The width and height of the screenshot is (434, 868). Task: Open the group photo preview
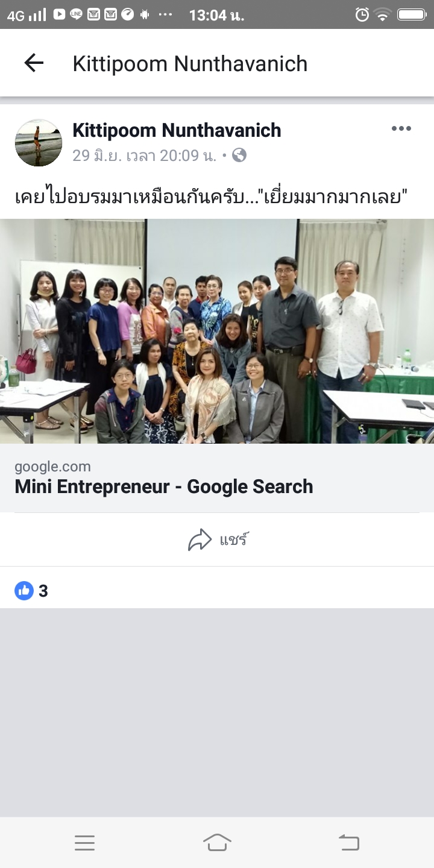coord(217,331)
